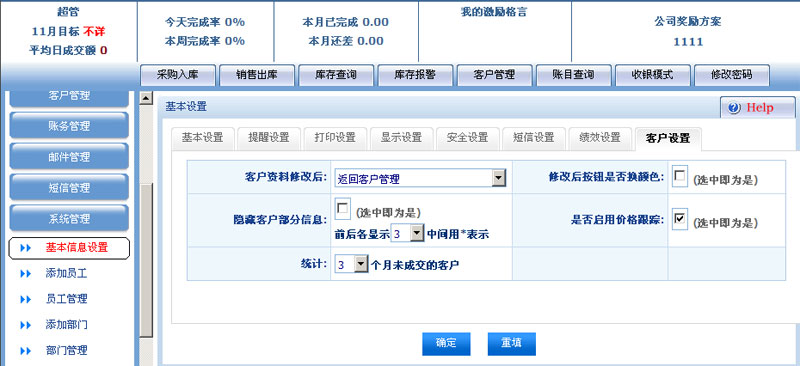This screenshot has width=800, height=366.
Task: Open 收银模式 in top navigation
Action: click(x=653, y=75)
